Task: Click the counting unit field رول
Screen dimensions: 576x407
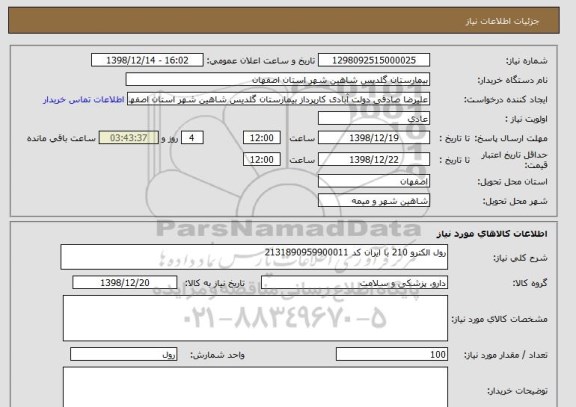Action: (x=123, y=354)
